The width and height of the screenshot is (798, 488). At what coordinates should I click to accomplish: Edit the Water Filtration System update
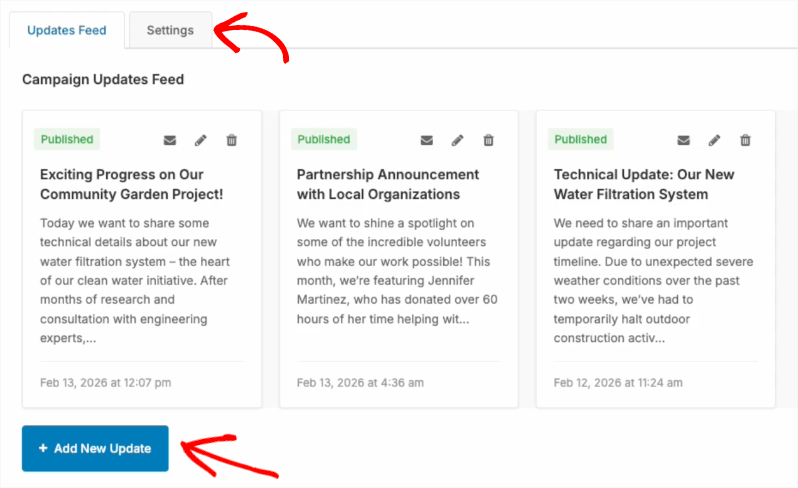(714, 140)
